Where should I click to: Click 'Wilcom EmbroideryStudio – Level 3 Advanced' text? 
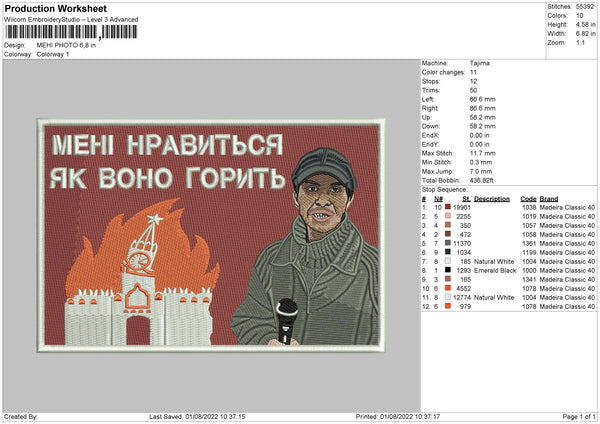pos(71,20)
